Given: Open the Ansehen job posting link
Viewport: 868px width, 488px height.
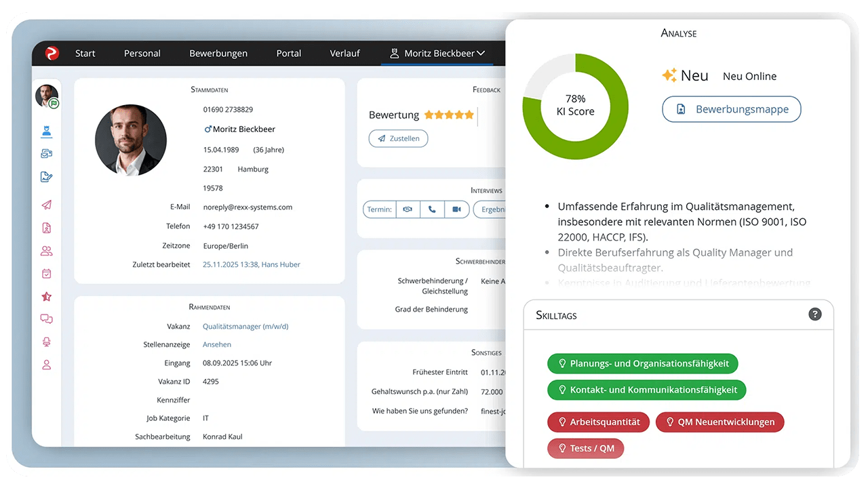Looking at the screenshot, I should [x=217, y=344].
